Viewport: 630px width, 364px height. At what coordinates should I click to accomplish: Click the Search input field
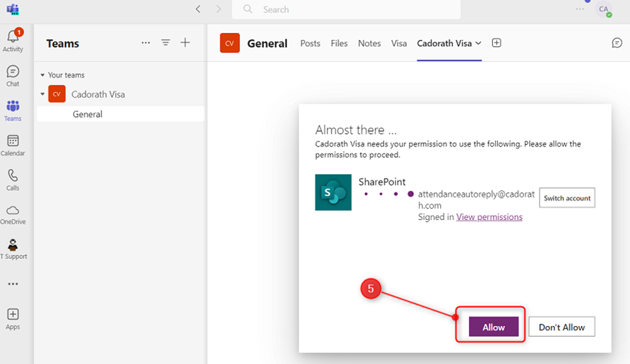tap(346, 9)
